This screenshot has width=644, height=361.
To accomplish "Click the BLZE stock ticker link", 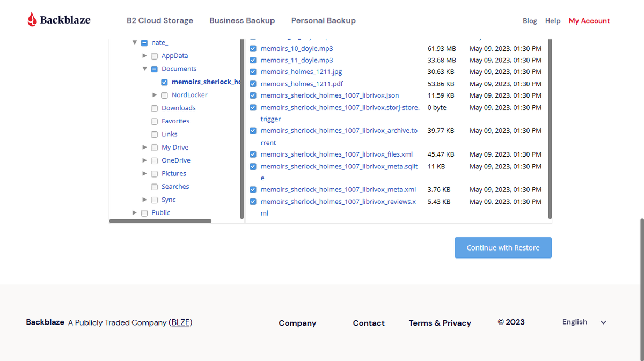I will [x=180, y=322].
